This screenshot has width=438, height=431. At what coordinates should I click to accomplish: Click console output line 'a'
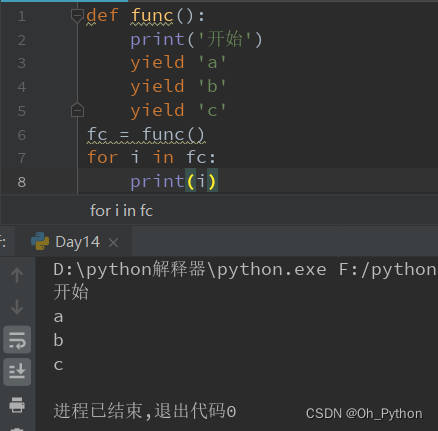pos(58,317)
